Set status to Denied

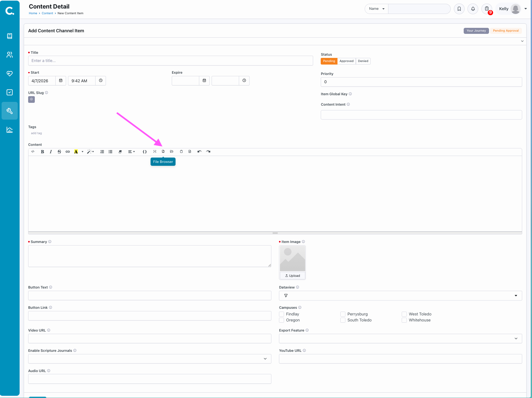363,61
